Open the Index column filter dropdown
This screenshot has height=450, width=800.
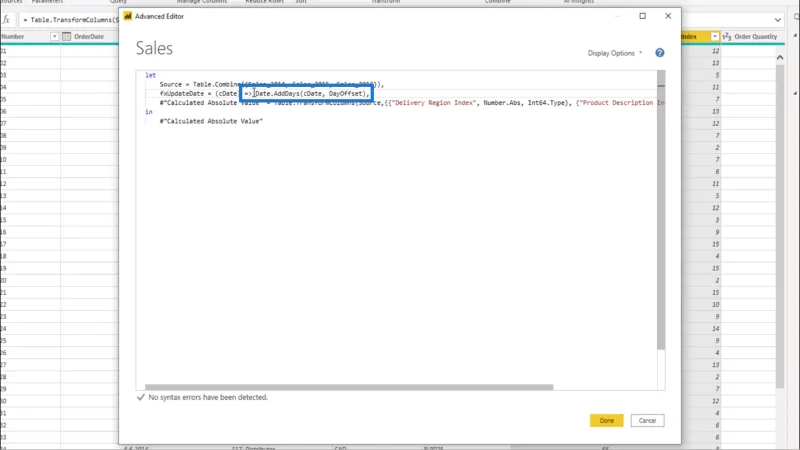tap(715, 37)
